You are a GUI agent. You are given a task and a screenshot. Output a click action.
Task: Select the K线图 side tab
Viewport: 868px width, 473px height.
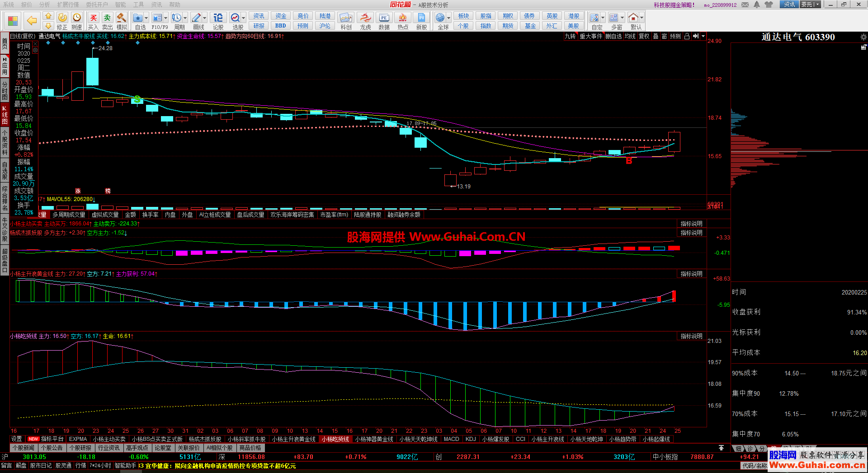click(5, 115)
